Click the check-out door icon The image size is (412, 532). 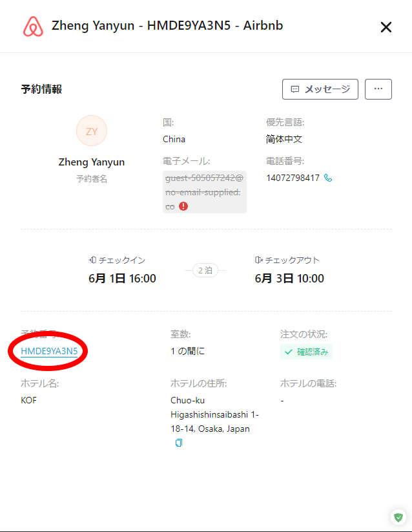[x=258, y=260]
